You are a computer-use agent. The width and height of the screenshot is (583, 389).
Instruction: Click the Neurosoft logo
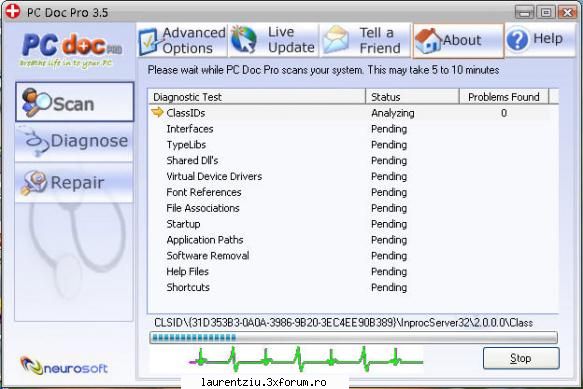pyautogui.click(x=64, y=366)
